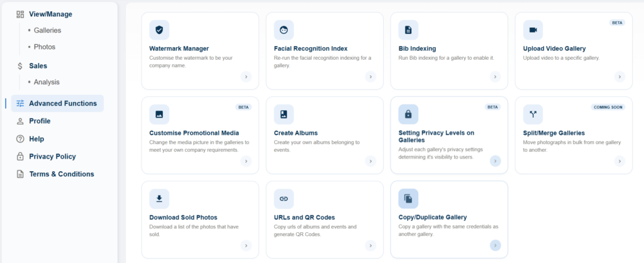Click the Facial Recognition Index face icon
Screen dimensions: 644x263
tap(284, 30)
